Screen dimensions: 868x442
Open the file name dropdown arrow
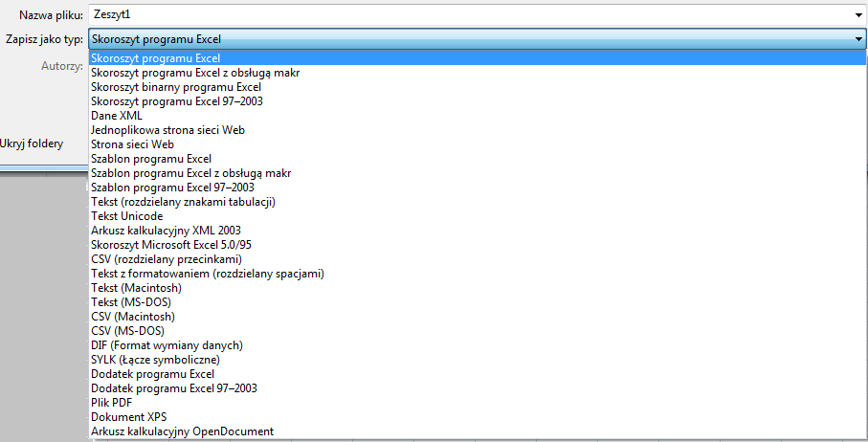(x=858, y=15)
